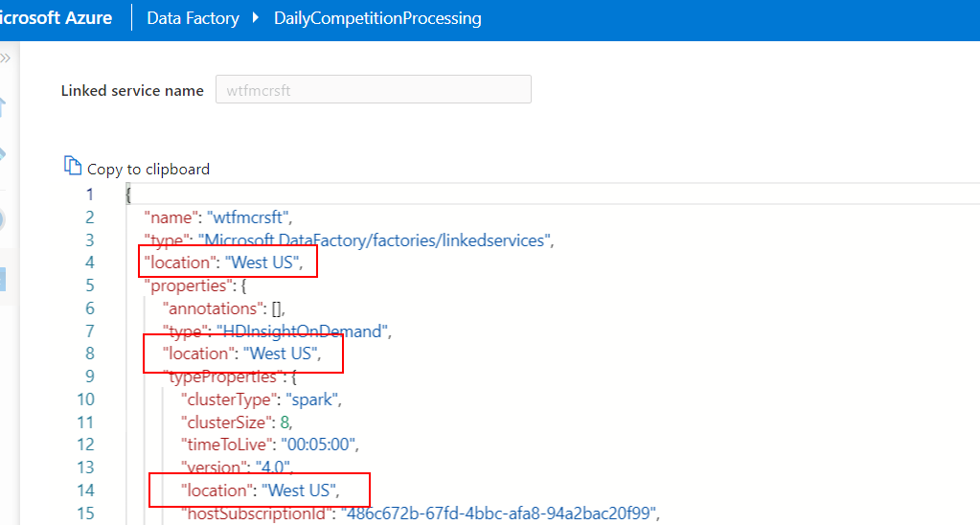980x525 pixels.
Task: Click the "annotations" key
Action: point(213,308)
